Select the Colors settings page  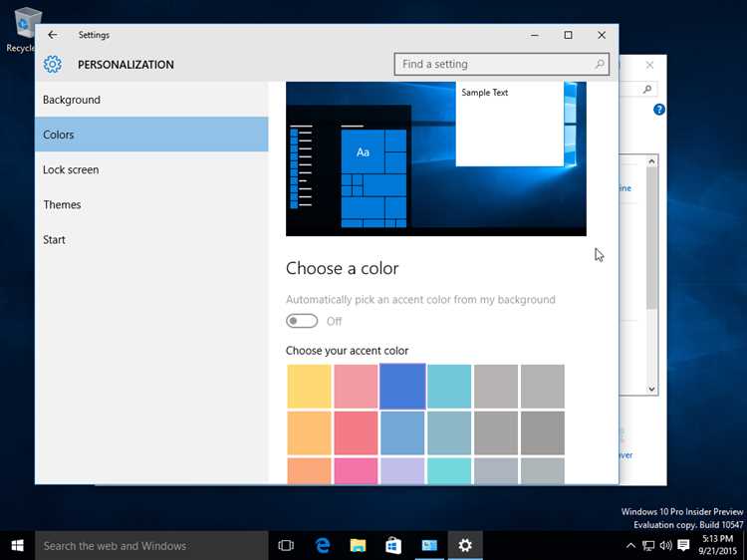click(x=151, y=135)
